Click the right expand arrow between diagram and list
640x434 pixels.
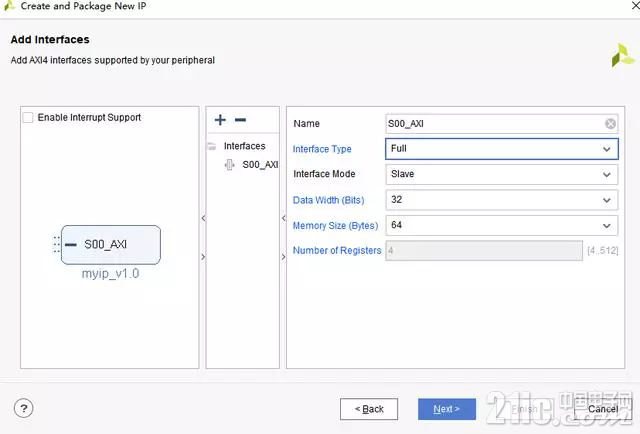pyautogui.click(x=203, y=257)
